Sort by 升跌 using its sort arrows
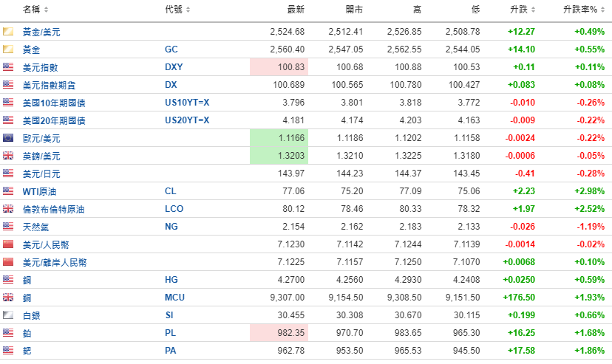Screen dimensions: 612x364 [533, 10]
